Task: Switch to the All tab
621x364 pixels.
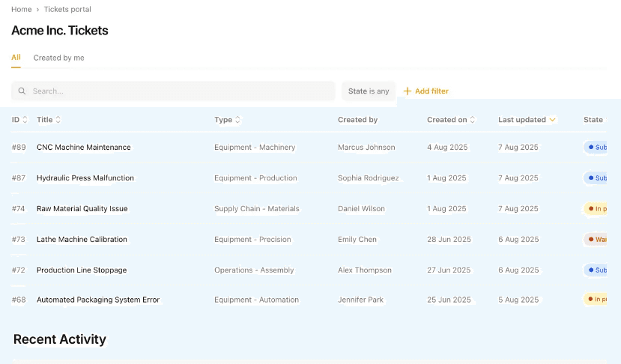Action: 16,58
